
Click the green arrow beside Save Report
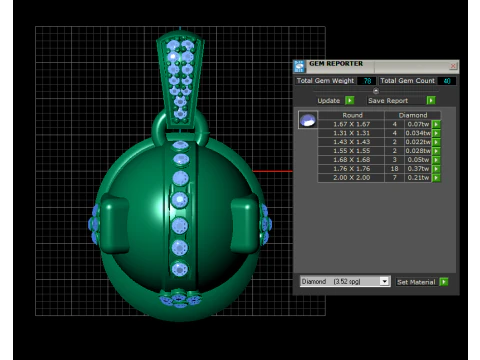[431, 100]
